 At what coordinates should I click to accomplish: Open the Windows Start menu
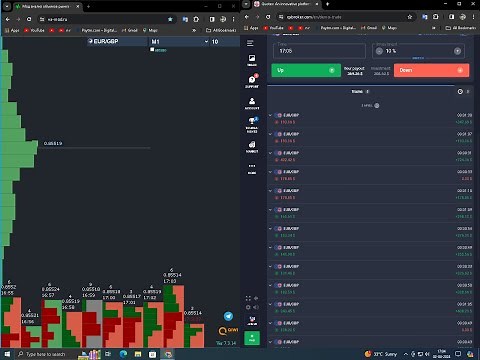click(x=7, y=354)
